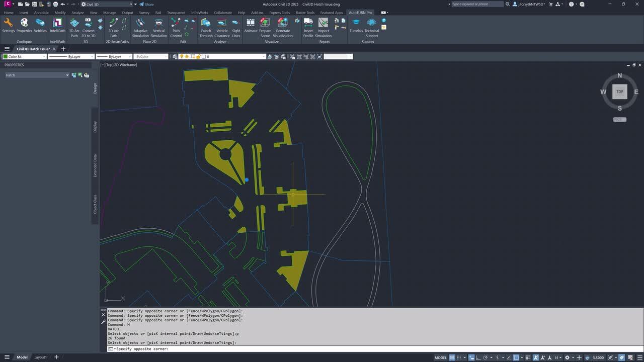Click the Share button in the title bar

click(146, 4)
